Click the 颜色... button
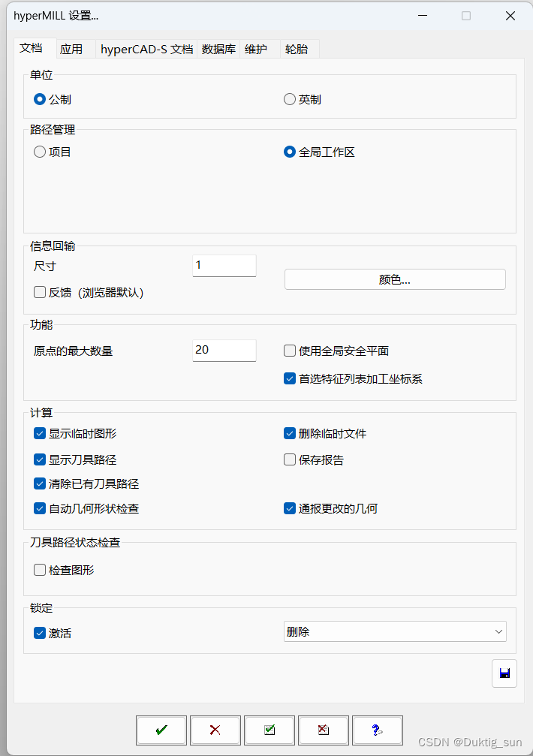Viewport: 533px width, 756px height. point(394,279)
